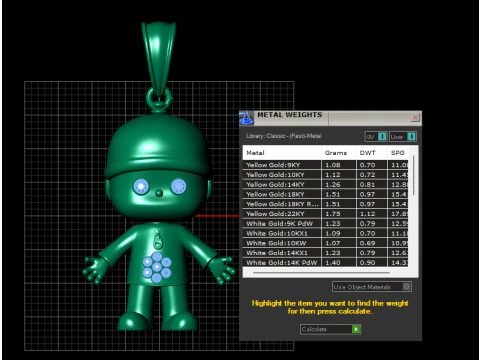
Task: Click the 1.40 grams value
Action: point(333,263)
